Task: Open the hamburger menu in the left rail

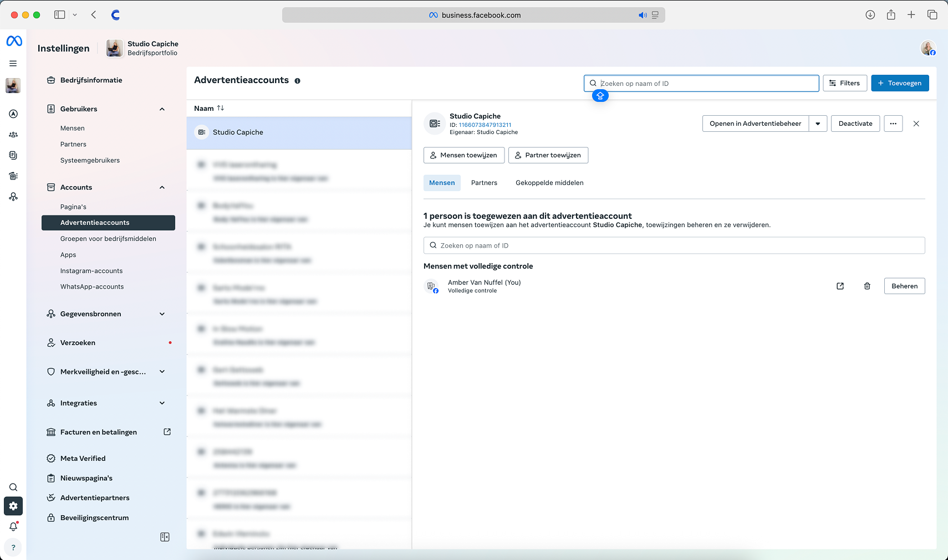Action: coord(13,64)
